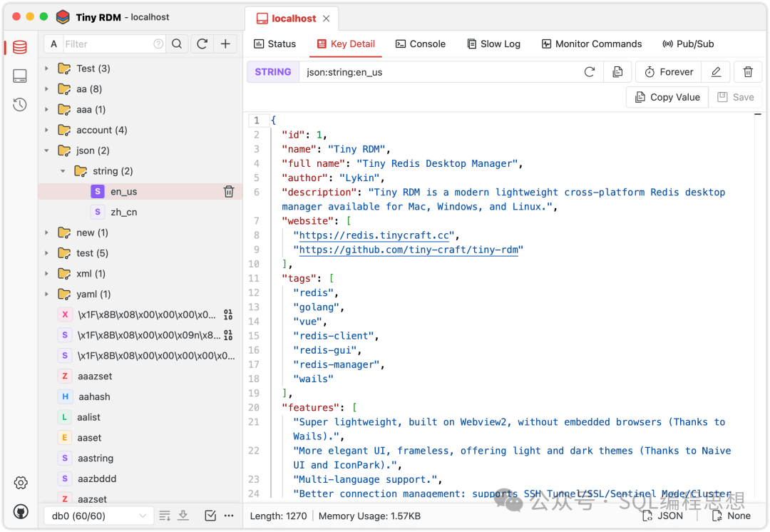Image resolution: width=770 pixels, height=532 pixels.
Task: Open the JSON format selector
Action: [663, 516]
